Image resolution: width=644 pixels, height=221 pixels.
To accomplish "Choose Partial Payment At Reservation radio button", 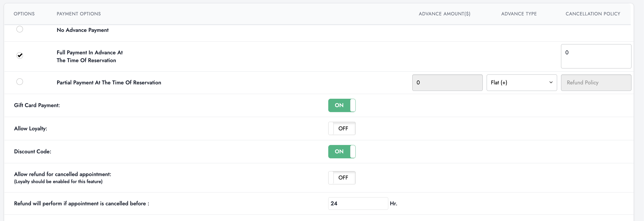I will [x=20, y=82].
